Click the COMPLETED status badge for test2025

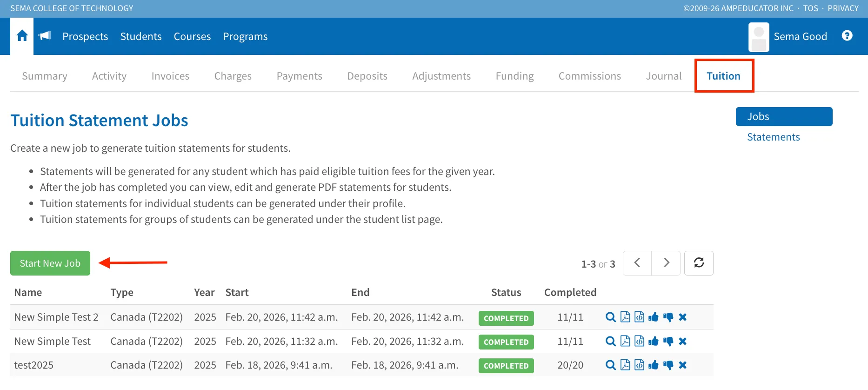pyautogui.click(x=506, y=366)
